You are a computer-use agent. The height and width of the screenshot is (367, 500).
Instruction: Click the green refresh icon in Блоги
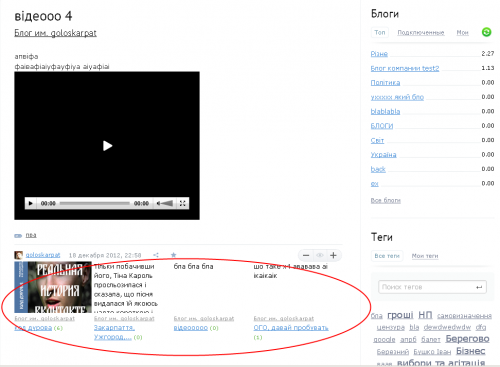point(486,32)
